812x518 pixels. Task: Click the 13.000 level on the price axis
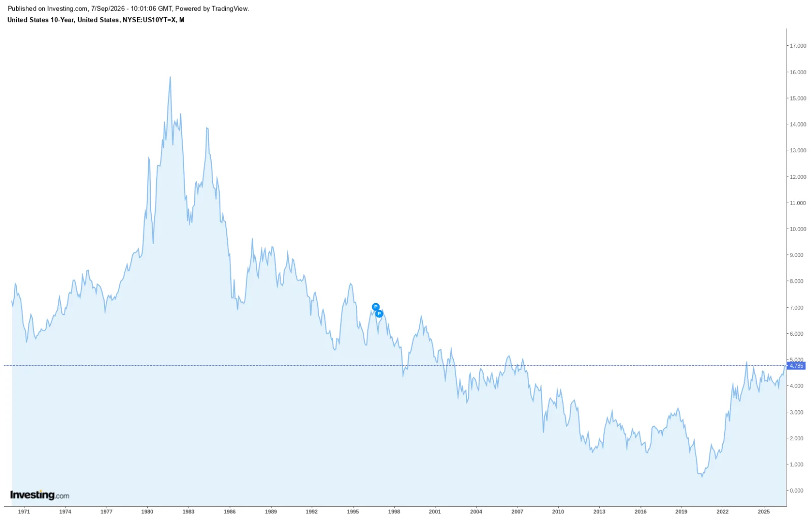(798, 150)
